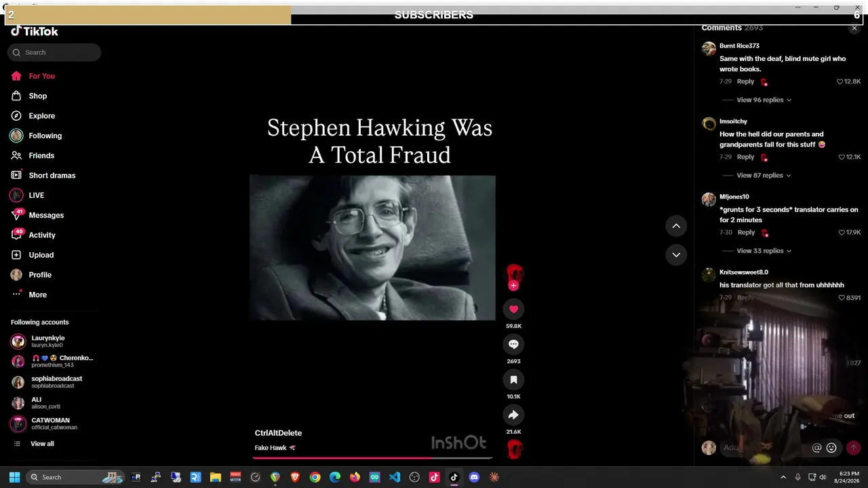
Task: Go to the previous video
Action: pyautogui.click(x=676, y=226)
